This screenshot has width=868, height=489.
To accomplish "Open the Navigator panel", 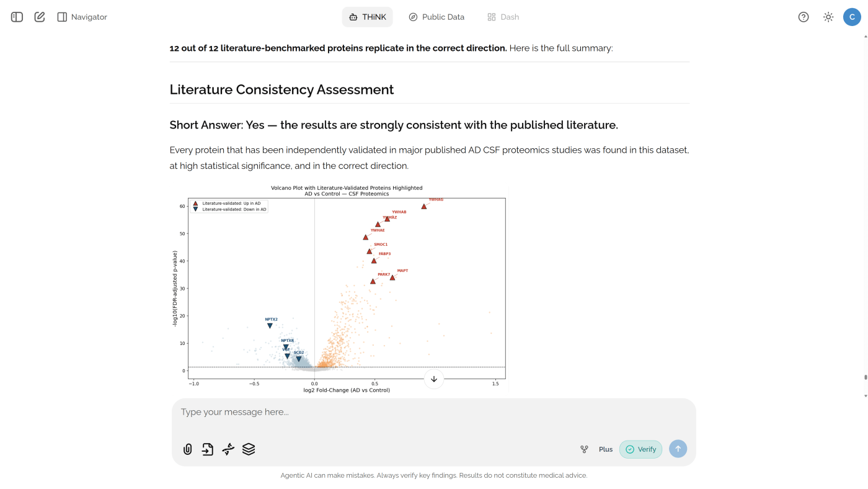I will point(82,16).
